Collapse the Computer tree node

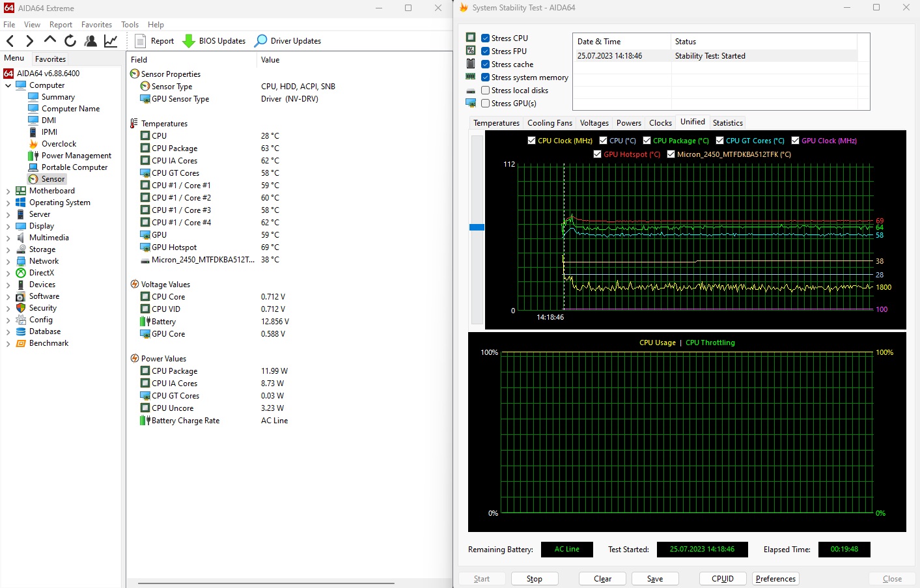pyautogui.click(x=8, y=85)
